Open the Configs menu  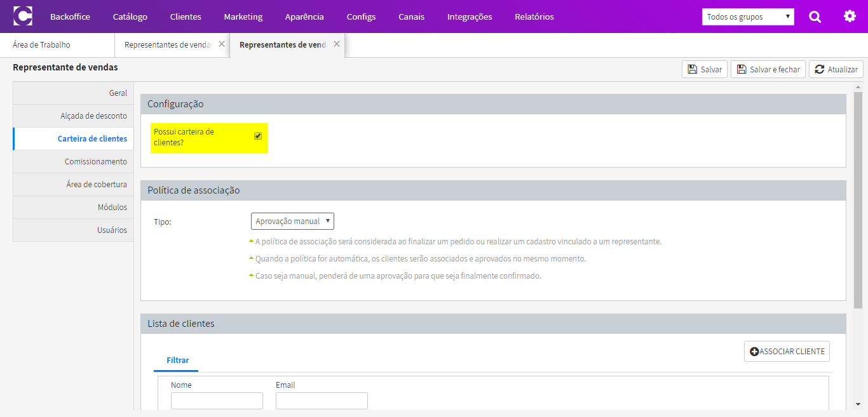click(361, 17)
